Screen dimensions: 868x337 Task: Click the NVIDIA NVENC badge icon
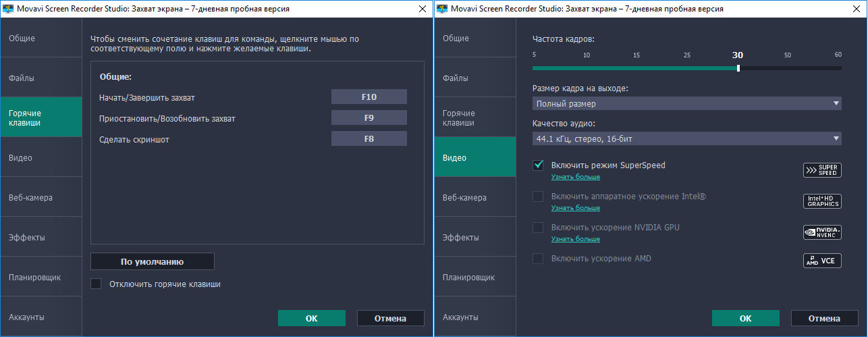coord(822,232)
